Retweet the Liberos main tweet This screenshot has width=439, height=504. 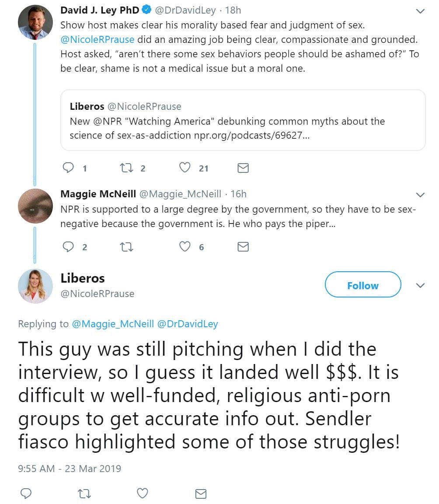(x=84, y=493)
